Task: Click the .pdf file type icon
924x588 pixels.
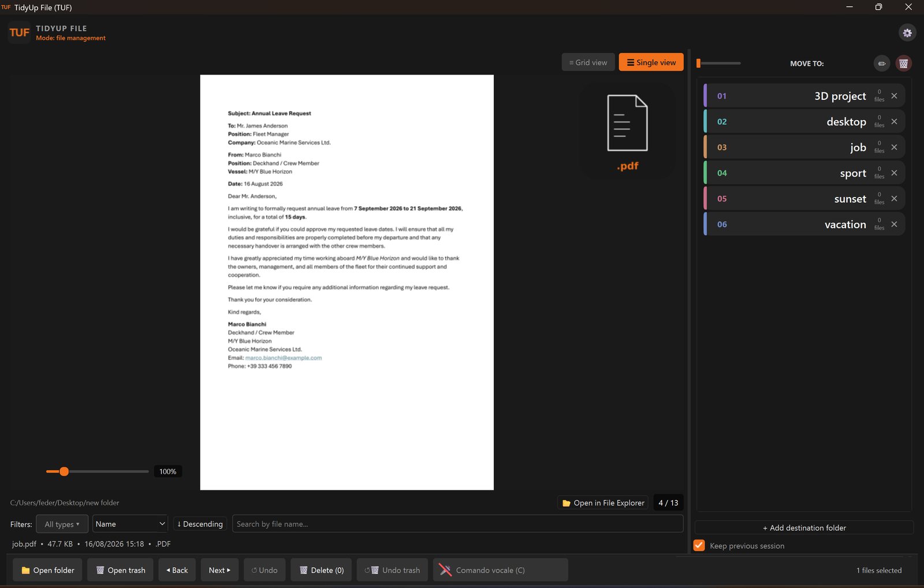Action: [627, 131]
